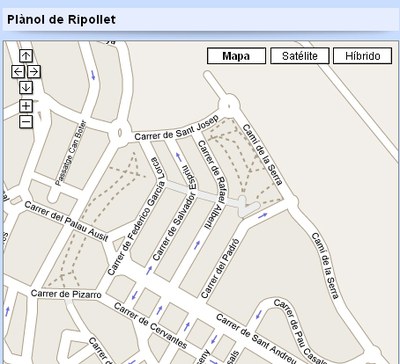Click the Carrer del Palau Ausit label
The height and width of the screenshot is (364, 400).
click(x=67, y=221)
